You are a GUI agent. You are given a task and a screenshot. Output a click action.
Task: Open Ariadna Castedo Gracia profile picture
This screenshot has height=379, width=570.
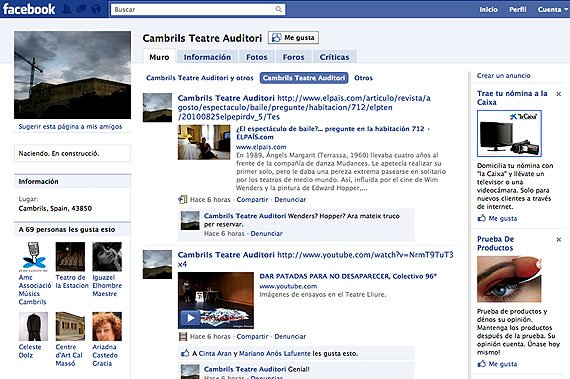coord(107,326)
